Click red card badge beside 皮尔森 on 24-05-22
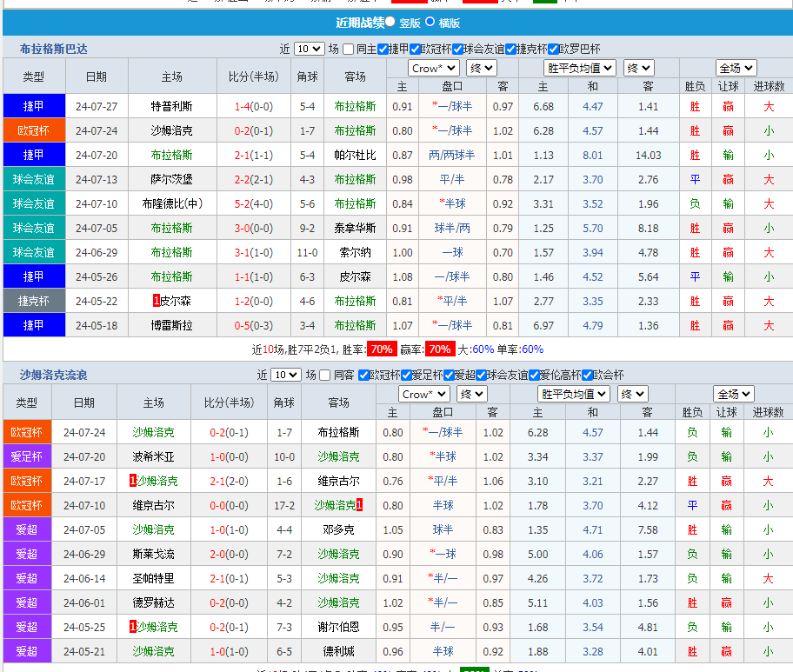793x672 pixels. coord(156,301)
